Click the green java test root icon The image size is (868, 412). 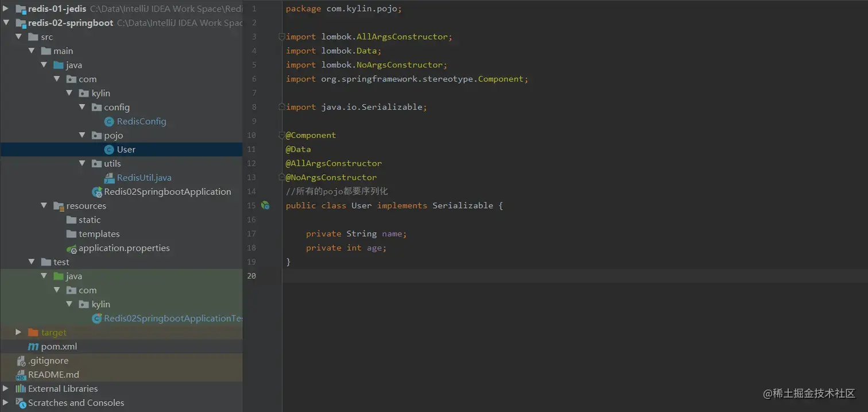(59, 276)
